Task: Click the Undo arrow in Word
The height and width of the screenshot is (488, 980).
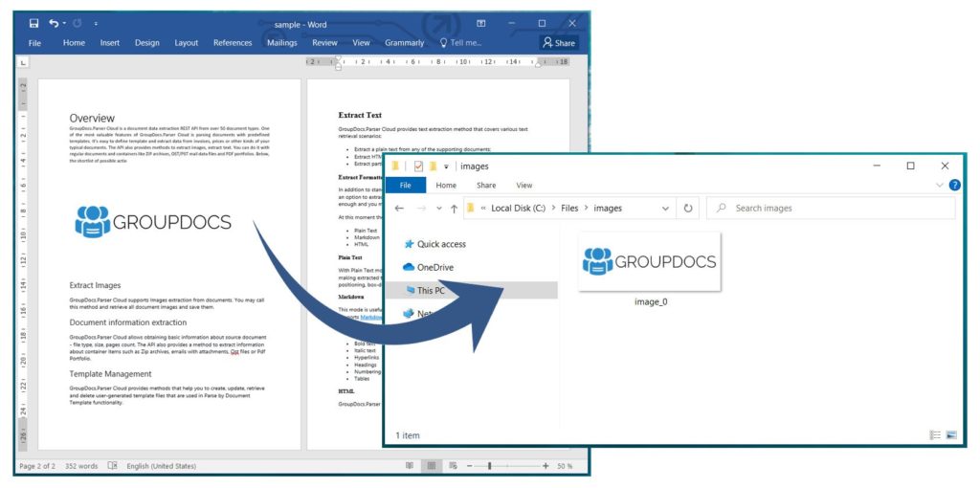Action: [54, 24]
